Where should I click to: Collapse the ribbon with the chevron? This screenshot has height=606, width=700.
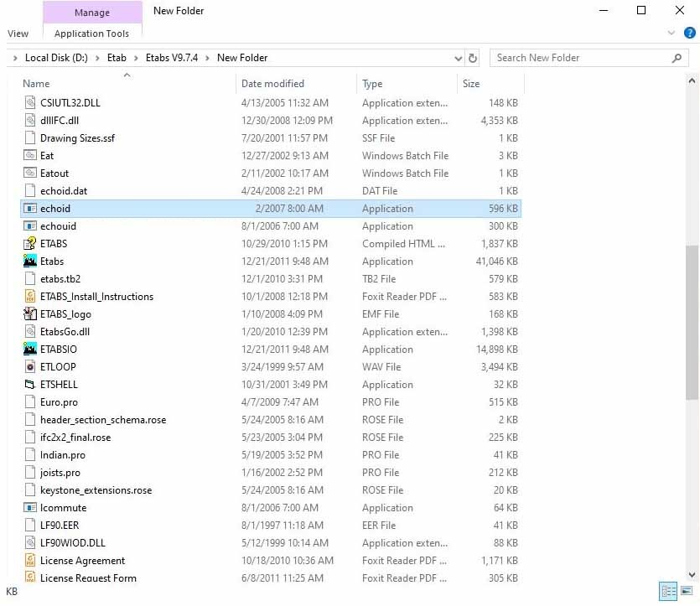coord(671,33)
